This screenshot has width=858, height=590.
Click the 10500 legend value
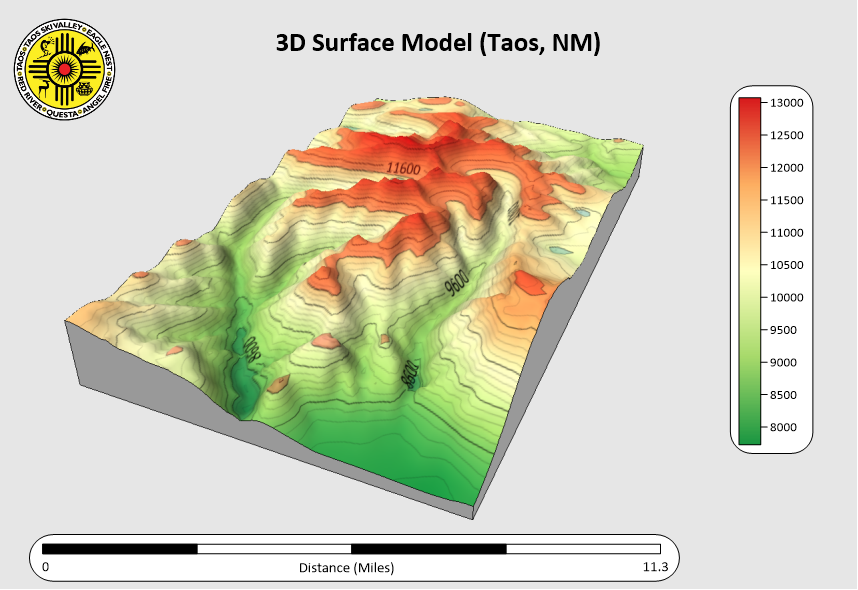[x=787, y=265]
